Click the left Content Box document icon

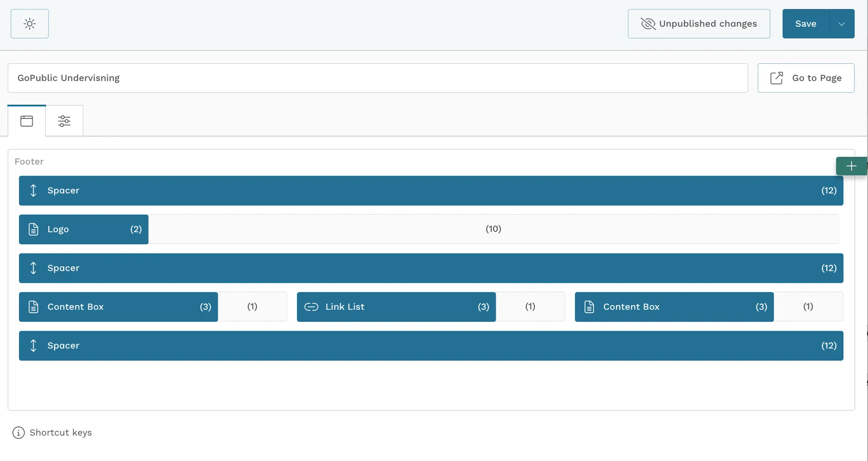point(33,307)
